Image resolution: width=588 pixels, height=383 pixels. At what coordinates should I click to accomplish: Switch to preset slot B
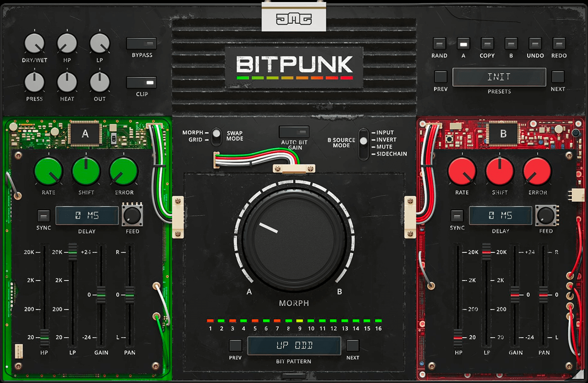[x=511, y=43]
